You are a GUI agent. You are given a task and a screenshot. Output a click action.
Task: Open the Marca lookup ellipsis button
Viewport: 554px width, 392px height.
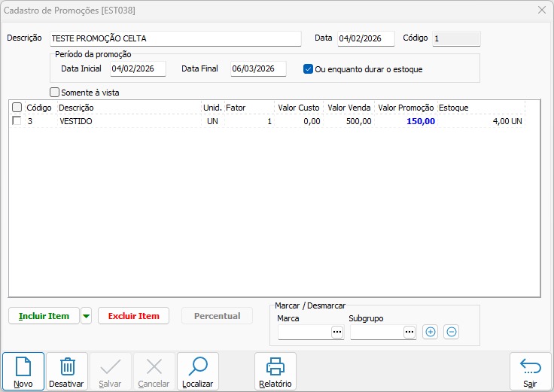[x=336, y=332]
